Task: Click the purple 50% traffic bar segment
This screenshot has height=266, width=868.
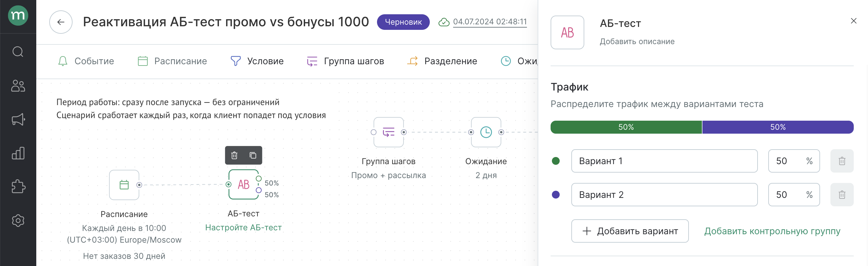Action: pos(778,127)
